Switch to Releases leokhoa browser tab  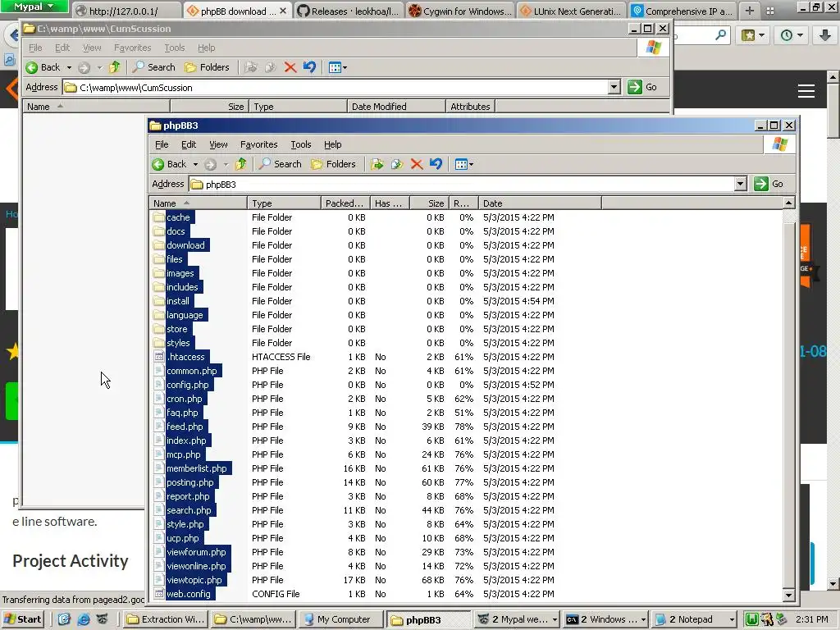point(349,11)
